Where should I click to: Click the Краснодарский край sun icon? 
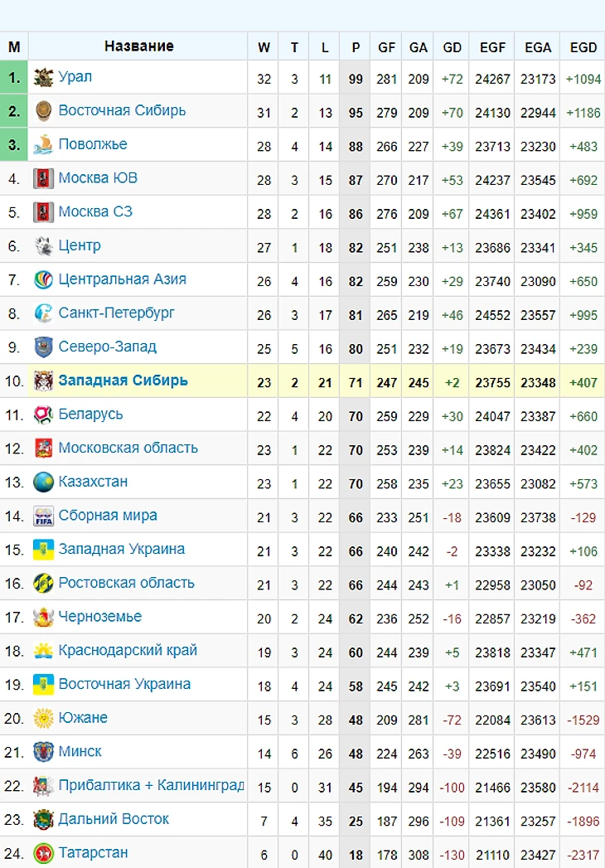[x=43, y=651]
